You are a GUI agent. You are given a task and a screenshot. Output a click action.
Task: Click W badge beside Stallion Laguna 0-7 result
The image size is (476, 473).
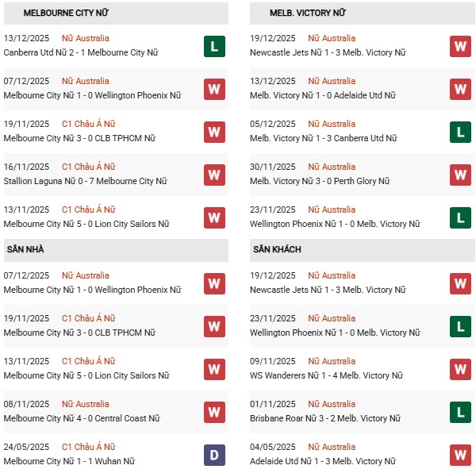coord(214,175)
